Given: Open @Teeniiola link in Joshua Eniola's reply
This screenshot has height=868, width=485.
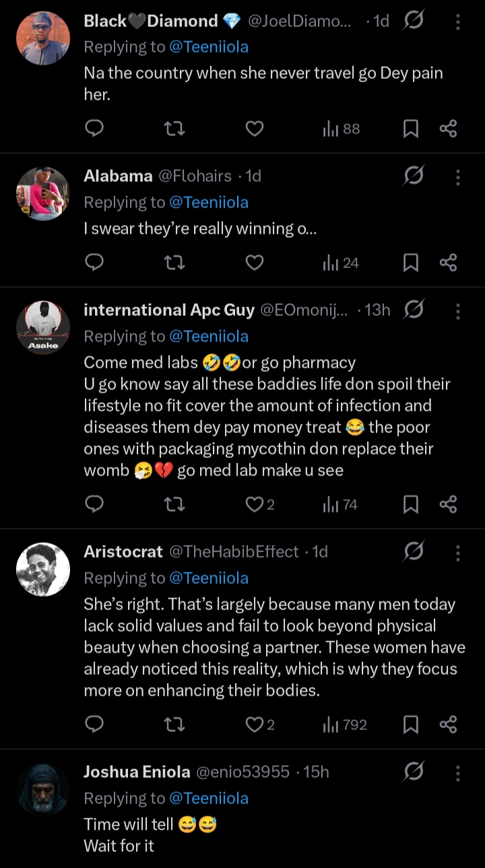Looking at the screenshot, I should 209,798.
